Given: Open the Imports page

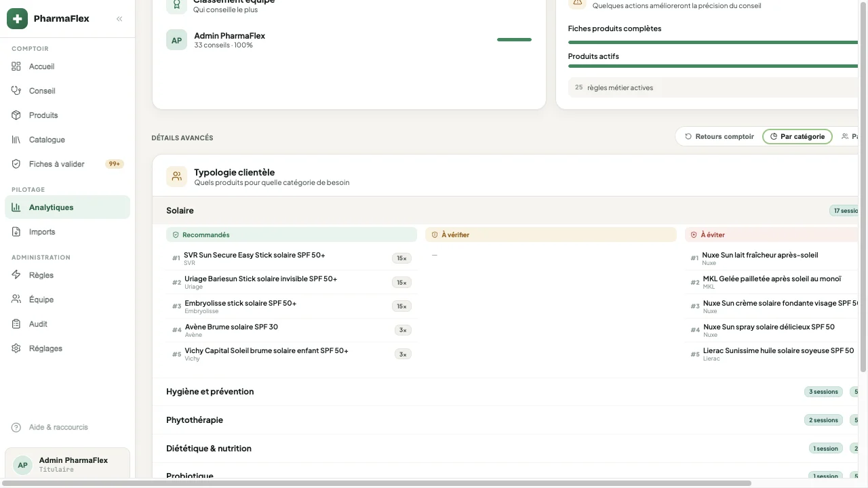Looking at the screenshot, I should (x=67, y=232).
